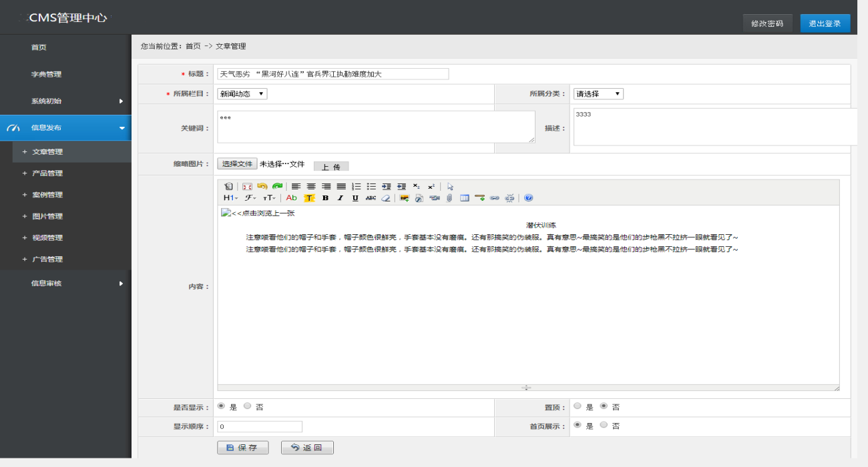868x467 pixels.
Task: Click the 修改密码 button
Action: point(767,23)
